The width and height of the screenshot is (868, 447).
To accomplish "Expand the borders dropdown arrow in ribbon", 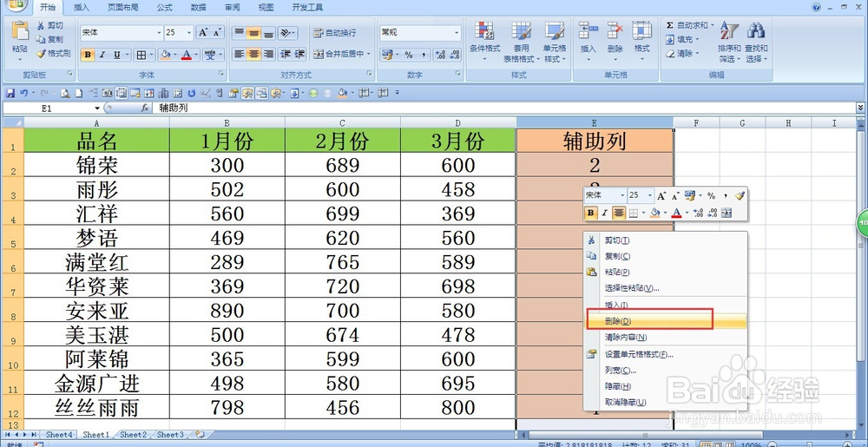I will [x=152, y=55].
